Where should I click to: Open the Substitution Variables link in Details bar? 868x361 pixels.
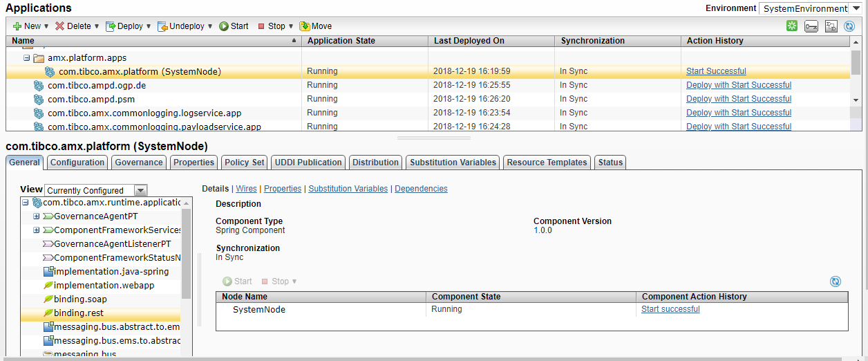[x=348, y=189]
